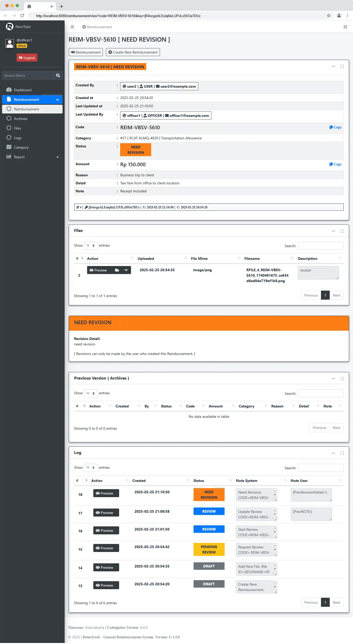
Task: Open Log entries-per-page dropdown
Action: click(91, 468)
